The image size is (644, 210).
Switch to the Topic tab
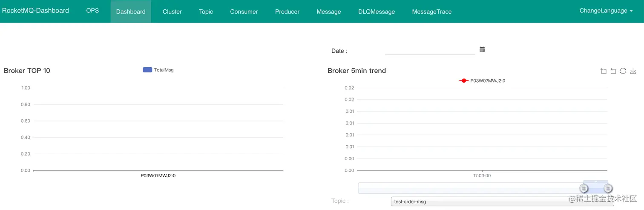[x=206, y=12]
